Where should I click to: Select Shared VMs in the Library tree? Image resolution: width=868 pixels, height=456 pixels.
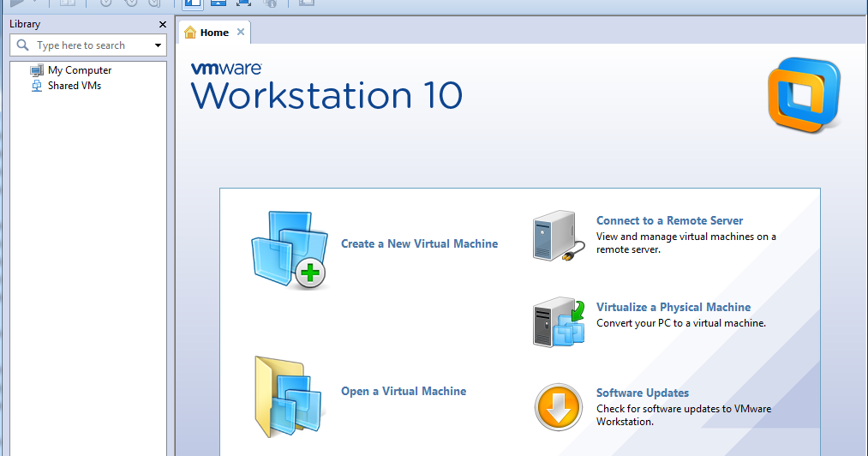tap(75, 86)
